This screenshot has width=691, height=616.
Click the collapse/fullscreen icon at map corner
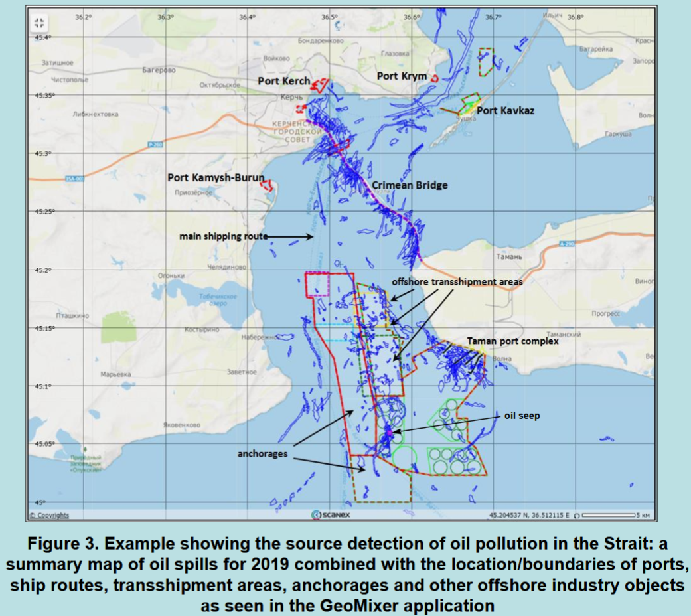(x=39, y=23)
